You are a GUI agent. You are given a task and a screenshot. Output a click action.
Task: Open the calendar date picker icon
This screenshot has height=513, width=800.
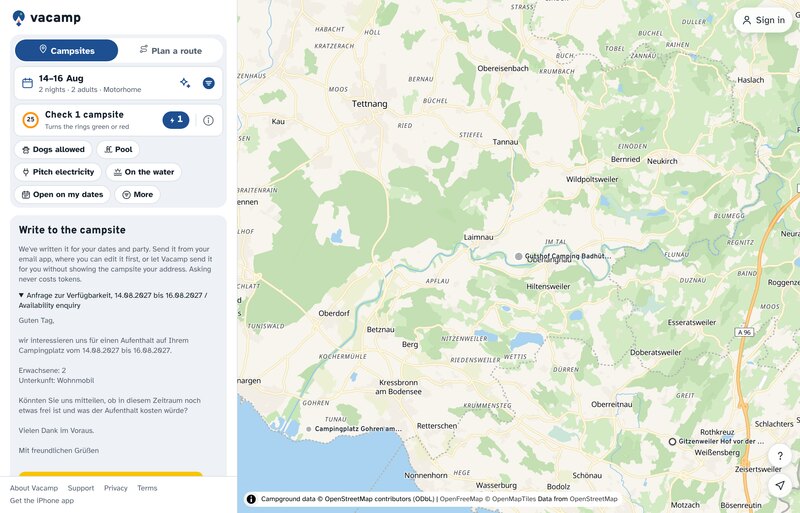click(28, 83)
